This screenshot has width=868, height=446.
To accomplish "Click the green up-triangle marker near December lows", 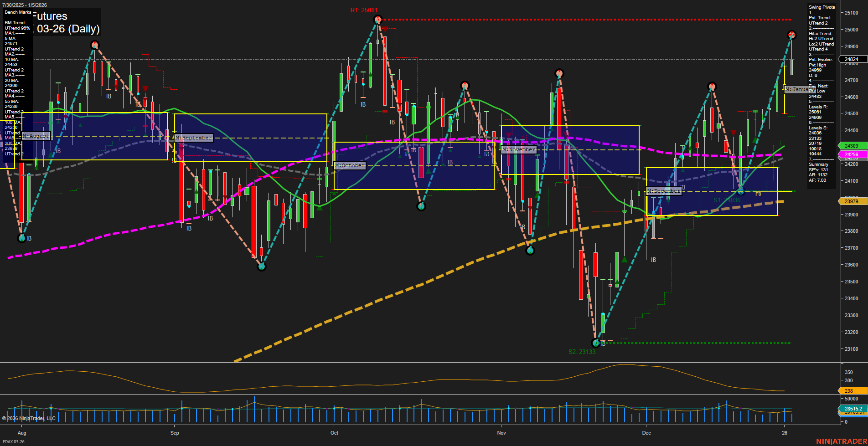I will click(624, 259).
